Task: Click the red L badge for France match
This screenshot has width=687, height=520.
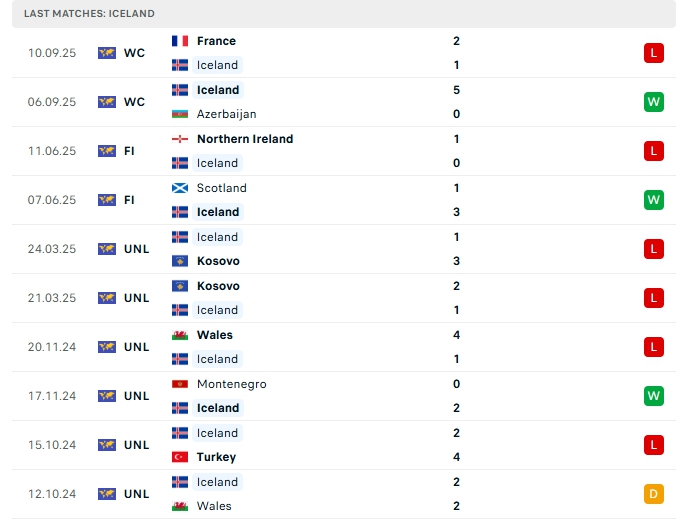Action: 653,53
